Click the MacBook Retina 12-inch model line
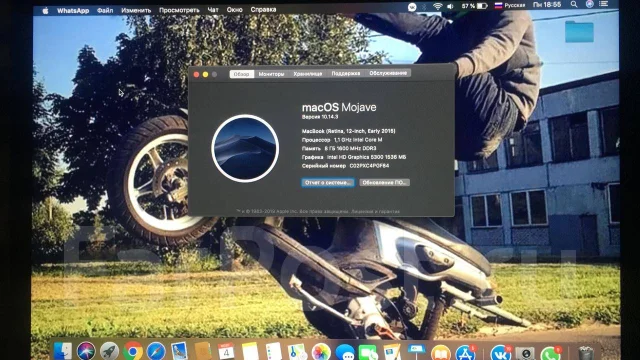Viewport: 640px width, 360px height. [349, 131]
